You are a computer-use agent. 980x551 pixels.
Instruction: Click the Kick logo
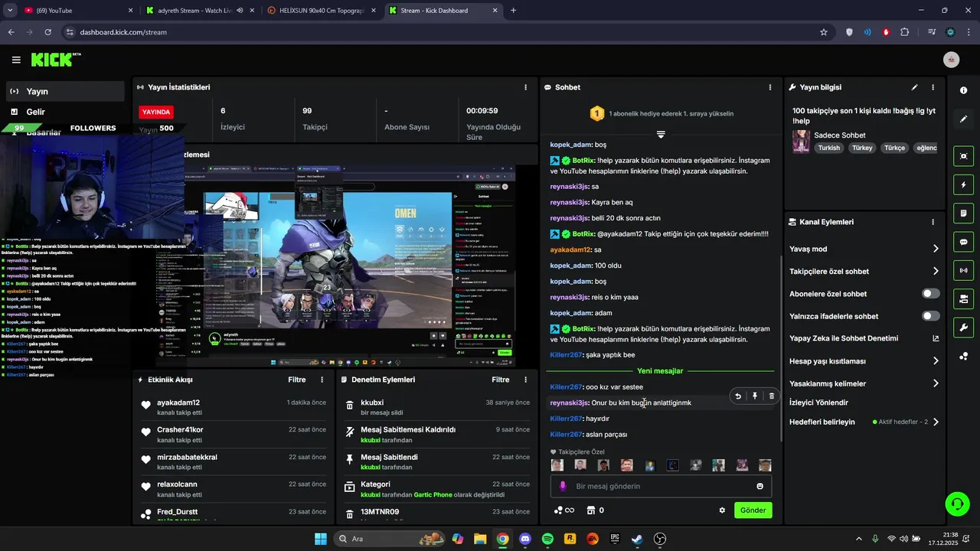(x=56, y=60)
